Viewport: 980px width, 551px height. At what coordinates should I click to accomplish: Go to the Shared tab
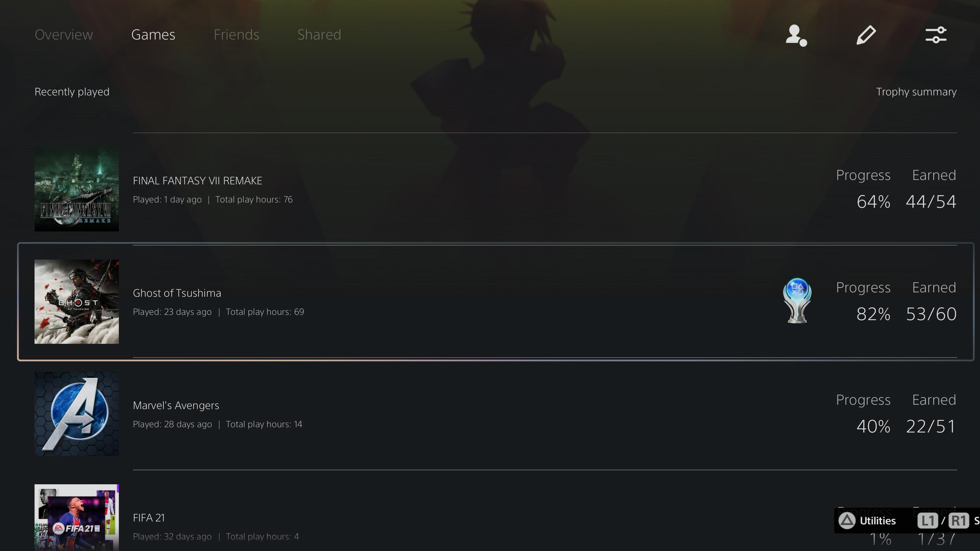[x=319, y=35]
